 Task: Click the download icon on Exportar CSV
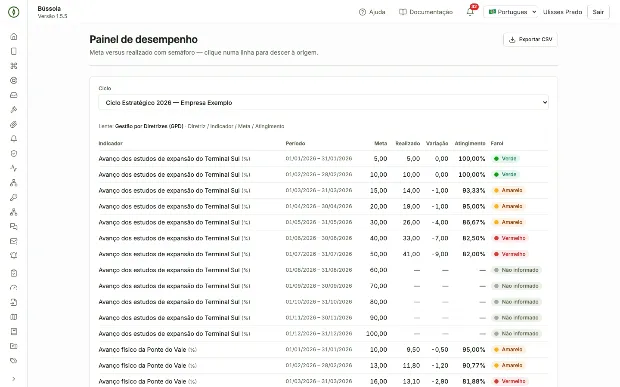pos(512,40)
